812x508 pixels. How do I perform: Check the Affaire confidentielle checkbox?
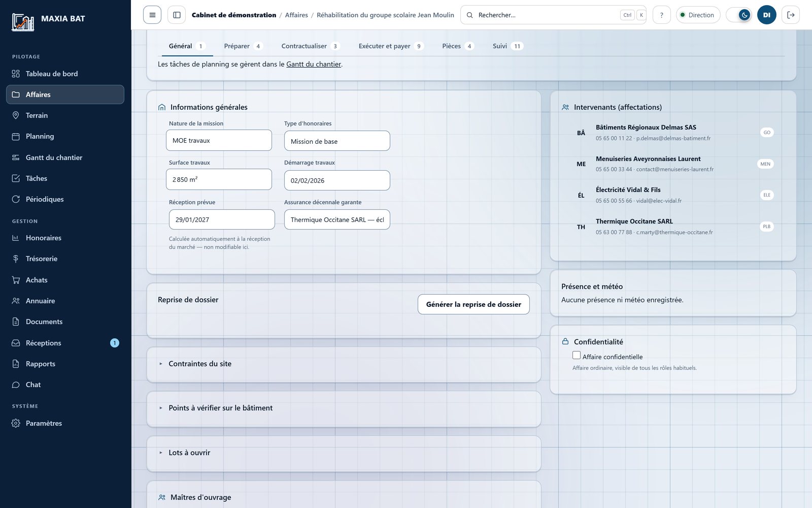point(577,356)
